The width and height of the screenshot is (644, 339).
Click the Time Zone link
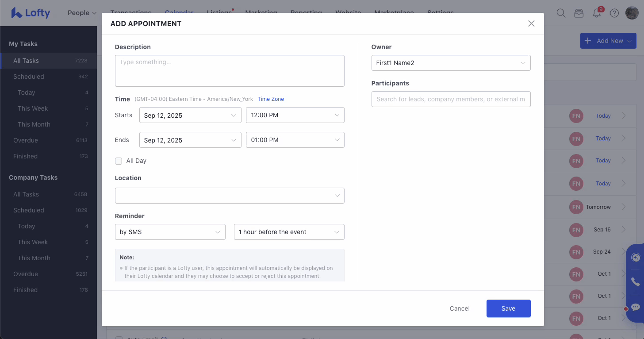271,99
